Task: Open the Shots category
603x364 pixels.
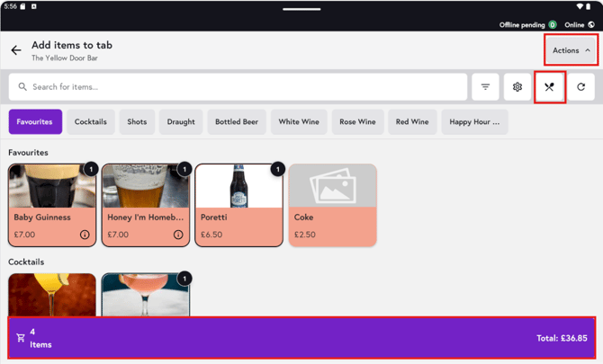Action: [137, 122]
